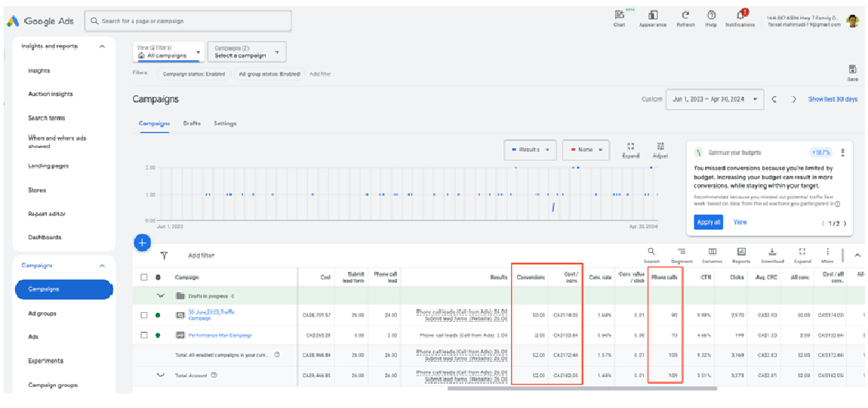Click the account profile avatar
The width and height of the screenshot is (868, 408).
(x=852, y=20)
